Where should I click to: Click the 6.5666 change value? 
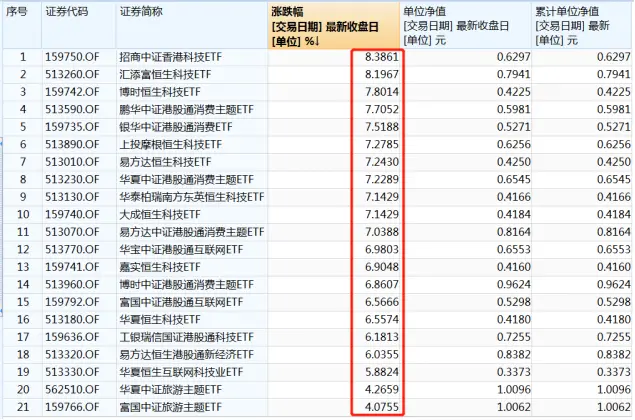coord(381,302)
